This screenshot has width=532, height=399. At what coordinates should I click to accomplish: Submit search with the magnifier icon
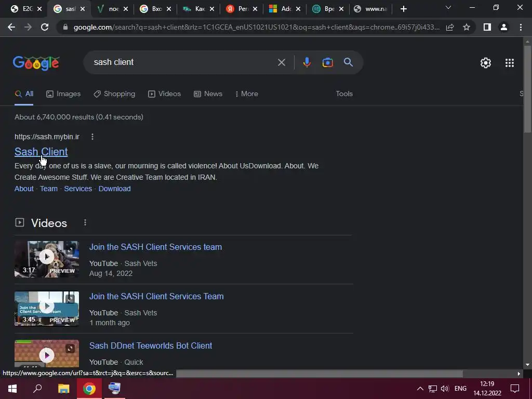coord(348,62)
